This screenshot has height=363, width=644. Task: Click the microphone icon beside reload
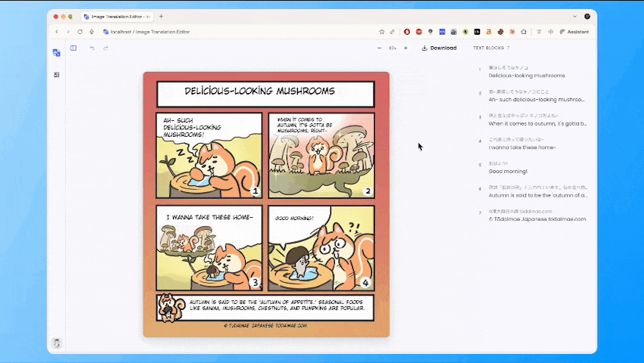tap(91, 32)
